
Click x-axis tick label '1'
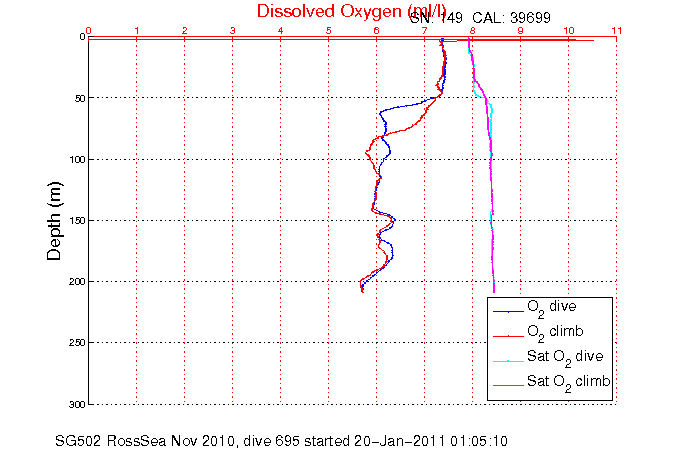pyautogui.click(x=137, y=31)
